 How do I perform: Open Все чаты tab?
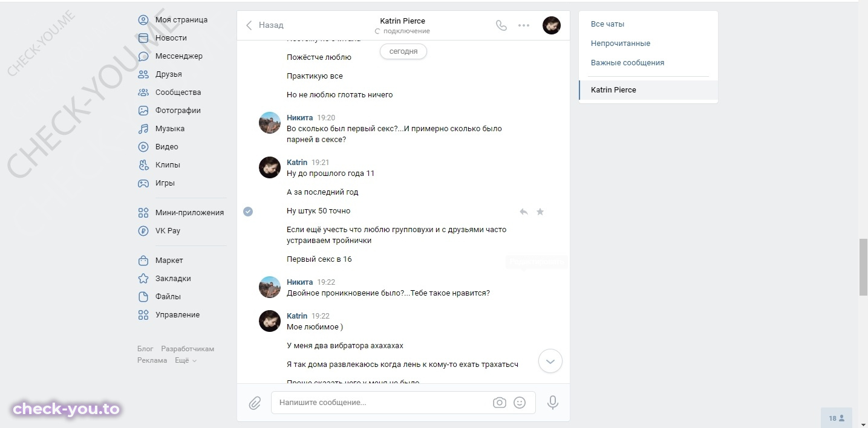click(x=607, y=24)
